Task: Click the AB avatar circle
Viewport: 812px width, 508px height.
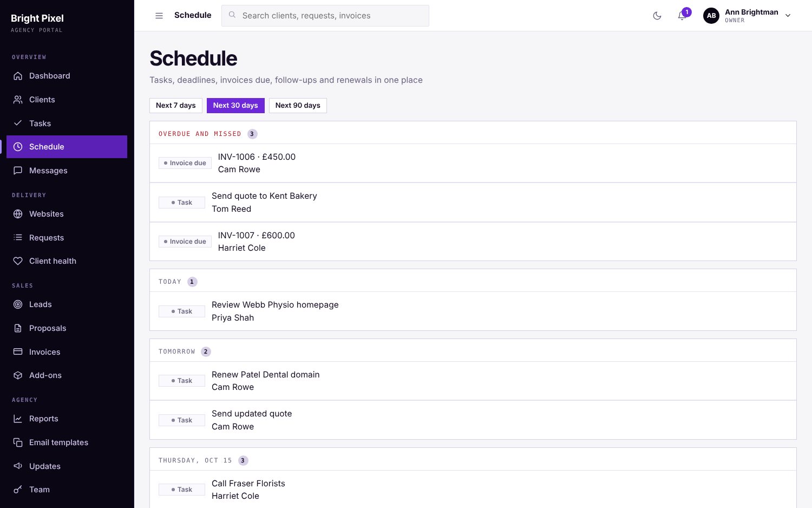Action: [711, 16]
